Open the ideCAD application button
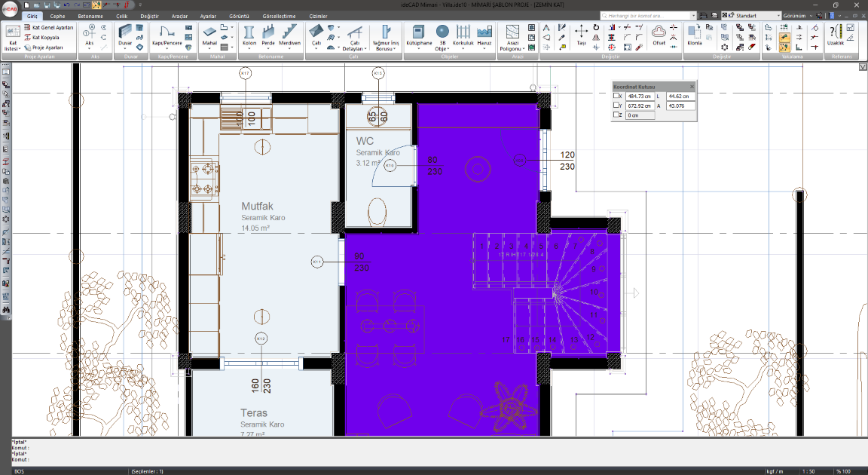 9,9
